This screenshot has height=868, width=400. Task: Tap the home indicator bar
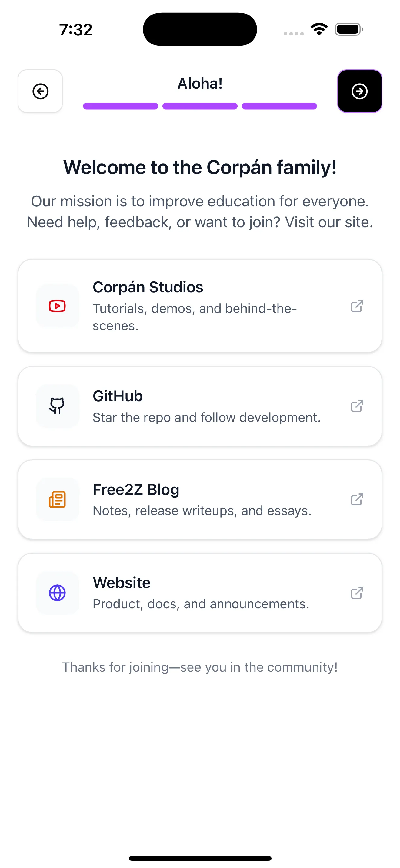pos(200,858)
